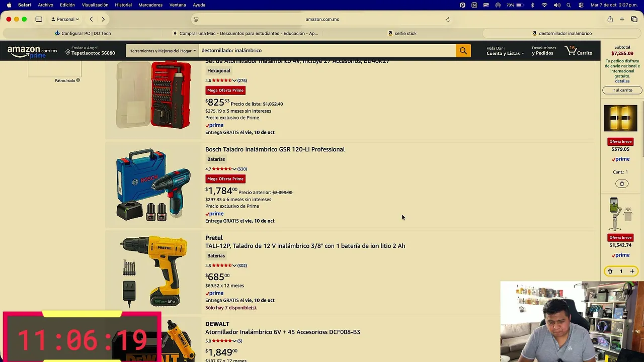Go forward with the forward arrow
The height and width of the screenshot is (362, 644).
(103, 19)
